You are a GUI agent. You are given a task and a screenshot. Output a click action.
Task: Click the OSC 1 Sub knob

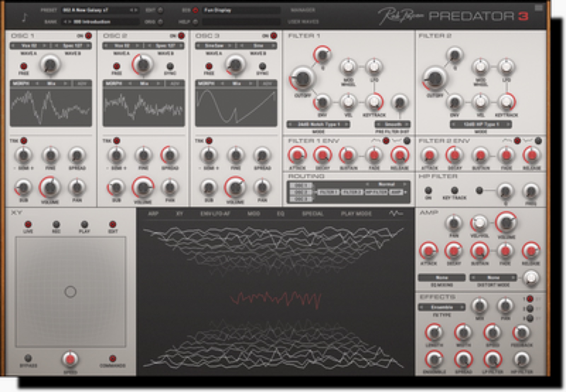tap(23, 187)
